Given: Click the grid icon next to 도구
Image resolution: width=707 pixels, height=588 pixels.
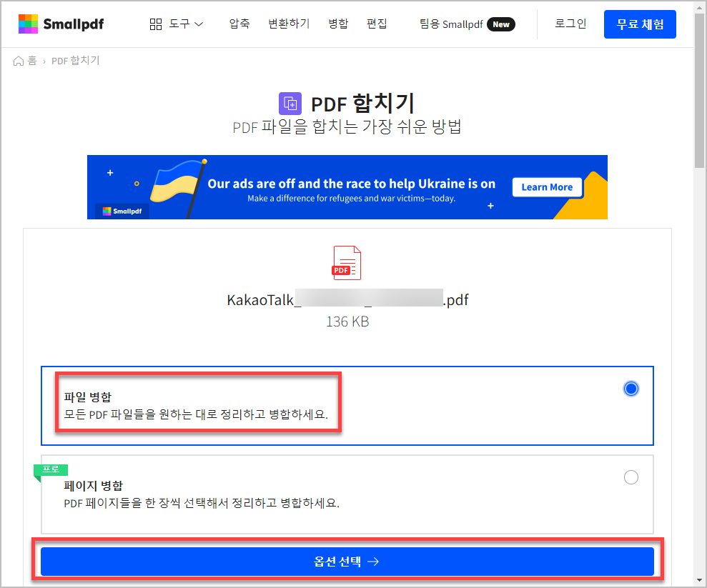Looking at the screenshot, I should (x=156, y=24).
